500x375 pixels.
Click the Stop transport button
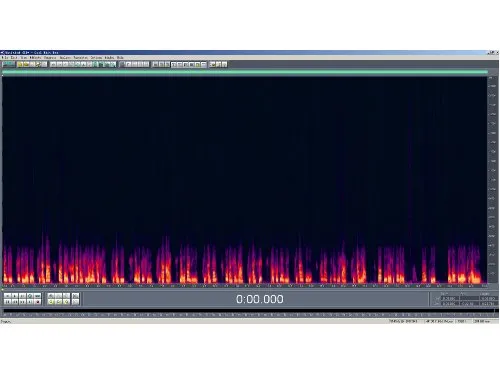[x=7, y=296]
